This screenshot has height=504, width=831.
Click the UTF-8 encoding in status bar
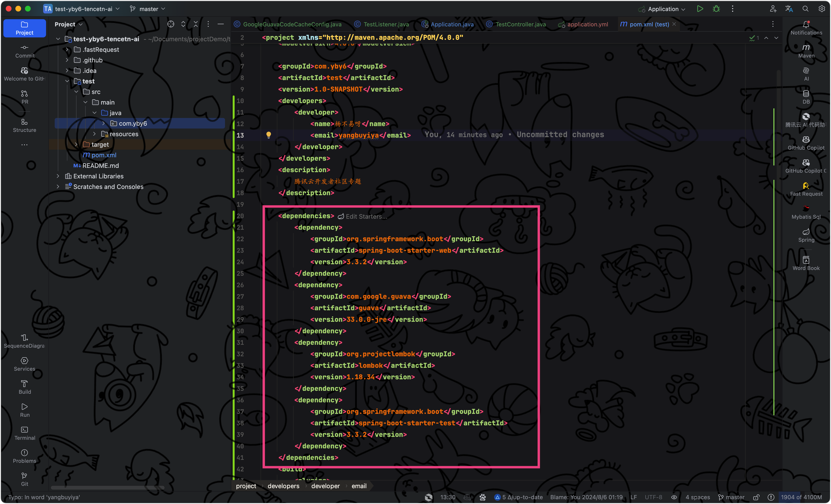coord(653,497)
